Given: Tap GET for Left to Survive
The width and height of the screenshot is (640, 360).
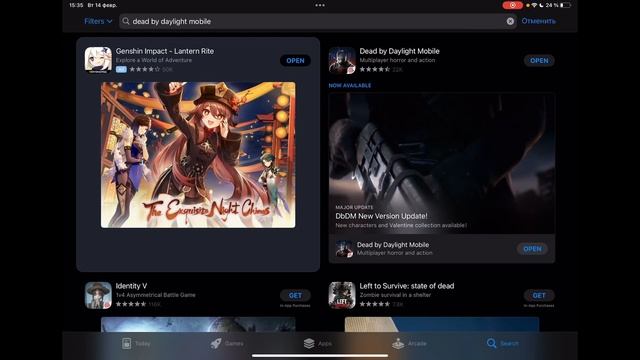Looking at the screenshot, I should [539, 295].
